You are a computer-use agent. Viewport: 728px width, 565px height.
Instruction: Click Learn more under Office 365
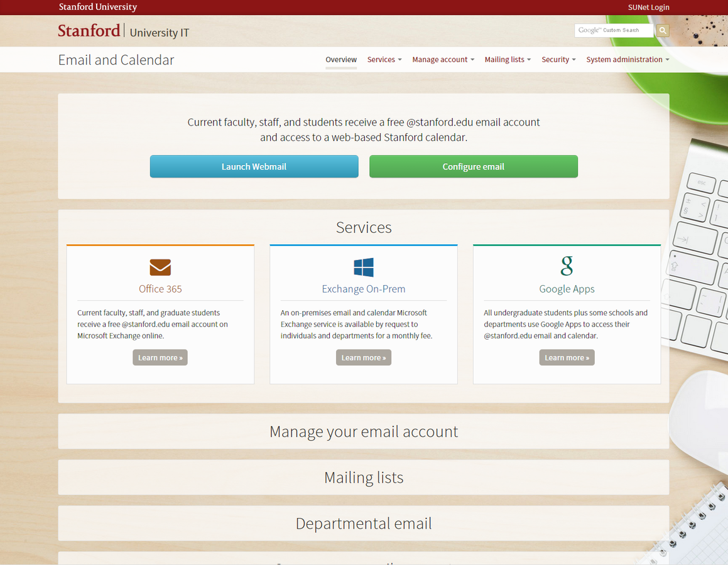click(x=160, y=358)
